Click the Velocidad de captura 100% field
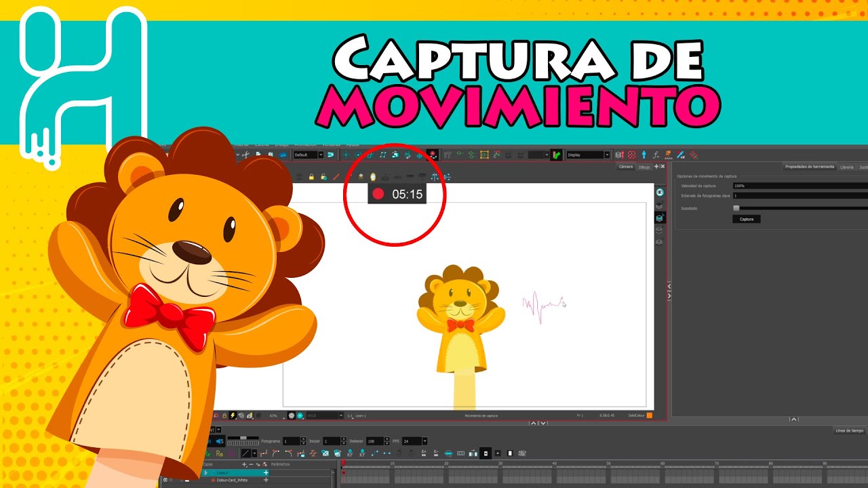Viewport: 868px width, 488px height. pos(800,185)
